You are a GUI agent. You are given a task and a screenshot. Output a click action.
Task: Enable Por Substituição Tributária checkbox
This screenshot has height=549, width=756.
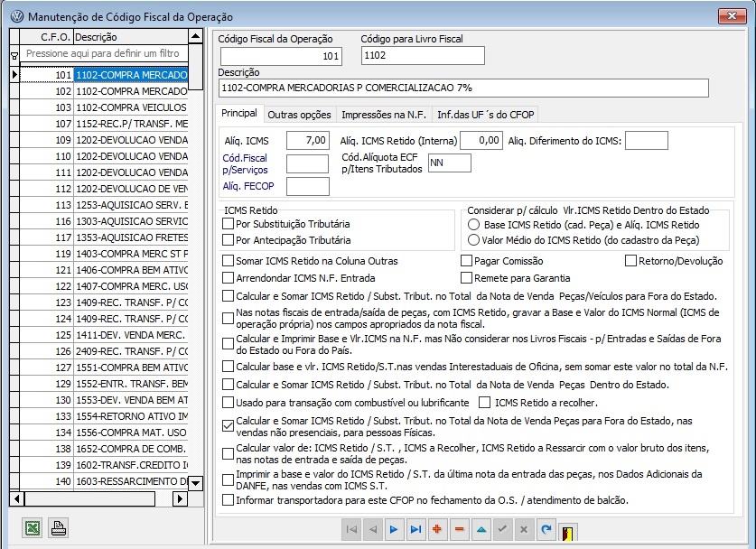pyautogui.click(x=228, y=224)
